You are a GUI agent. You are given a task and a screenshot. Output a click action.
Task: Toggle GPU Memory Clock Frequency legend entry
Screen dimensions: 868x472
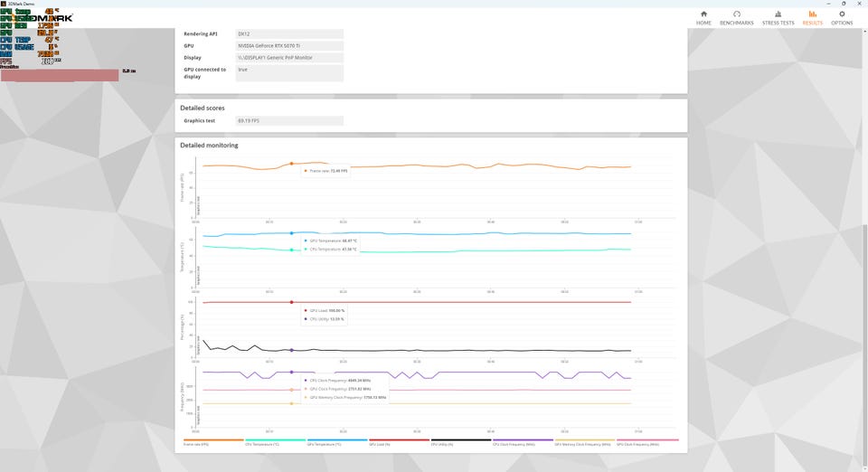585,442
